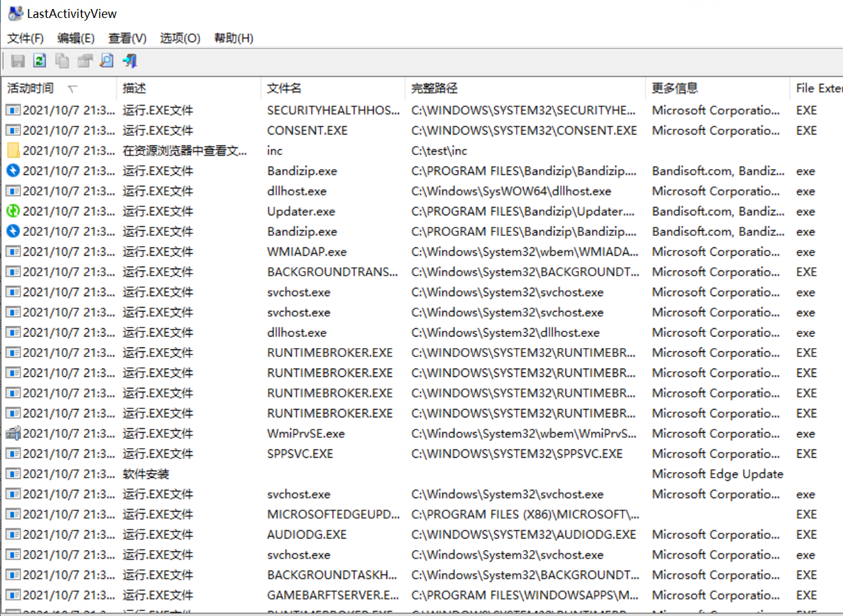Click the icon of the GAMEBARFTSERVER row

point(13,595)
